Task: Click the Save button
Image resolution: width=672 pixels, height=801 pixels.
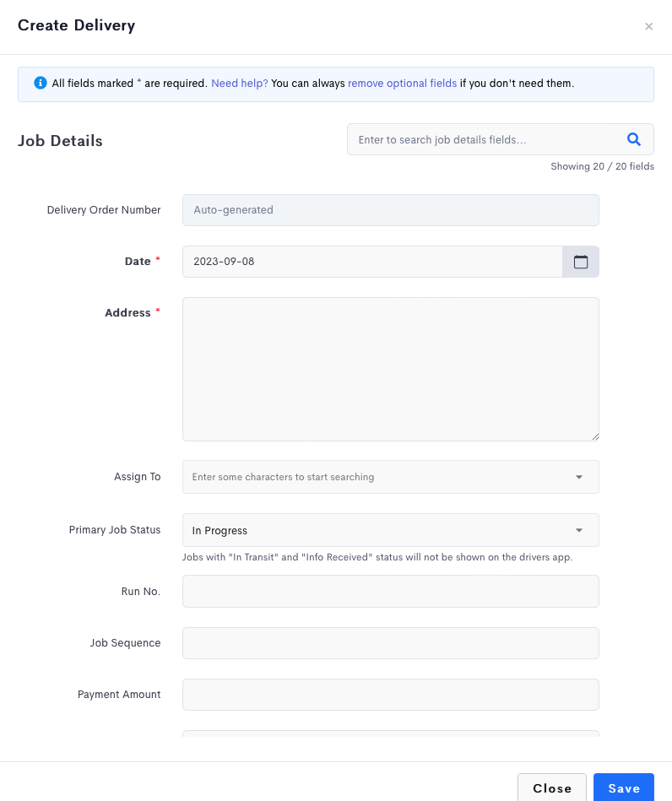Action: pos(623,788)
